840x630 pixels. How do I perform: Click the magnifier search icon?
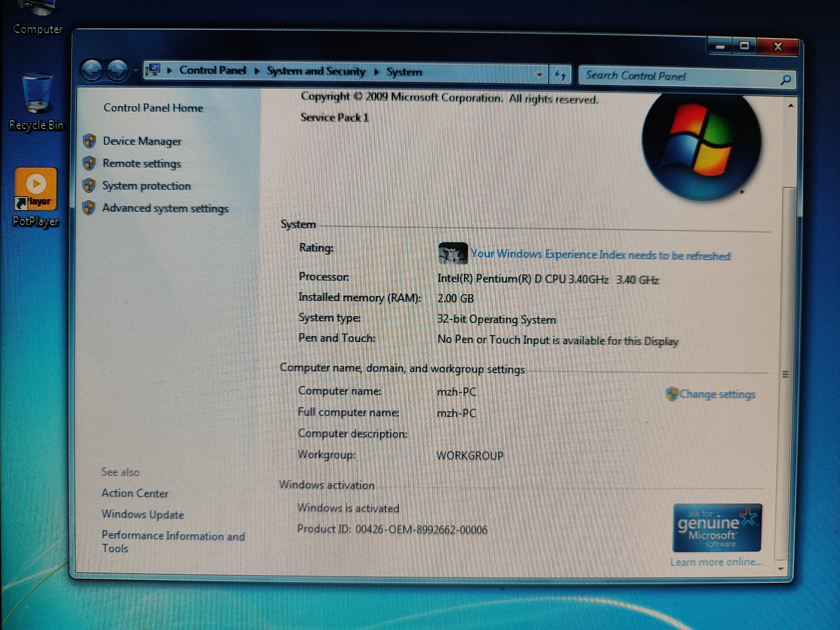[785, 80]
